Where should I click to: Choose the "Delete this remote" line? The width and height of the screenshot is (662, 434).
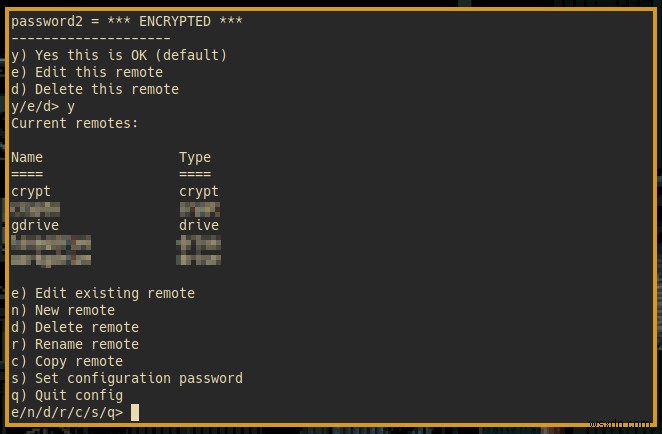pos(95,89)
